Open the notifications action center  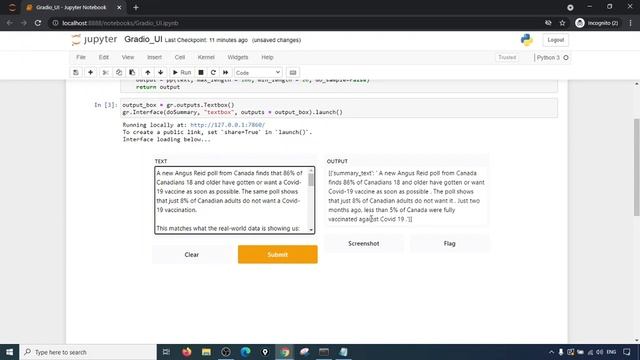627,352
